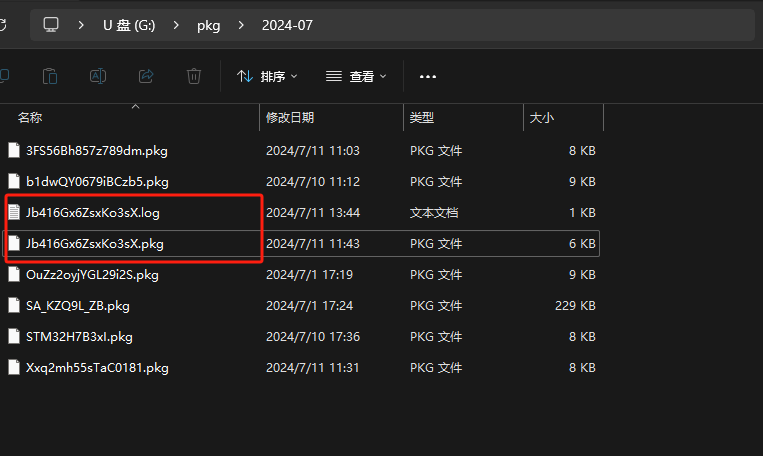Click the Rename icon in toolbar
The height and width of the screenshot is (456, 763).
[x=98, y=76]
